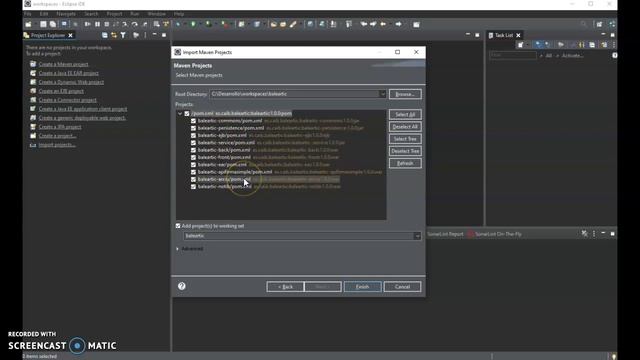Click Link with Editor icon in Project Explorer

[x=114, y=36]
